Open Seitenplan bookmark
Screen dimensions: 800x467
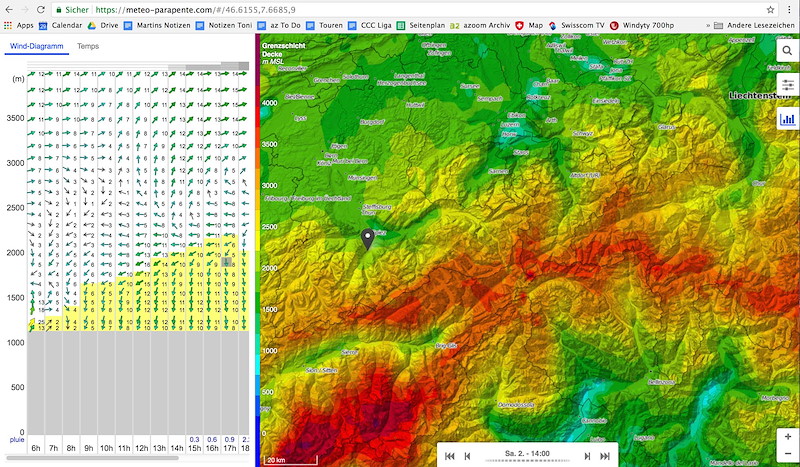(421, 25)
